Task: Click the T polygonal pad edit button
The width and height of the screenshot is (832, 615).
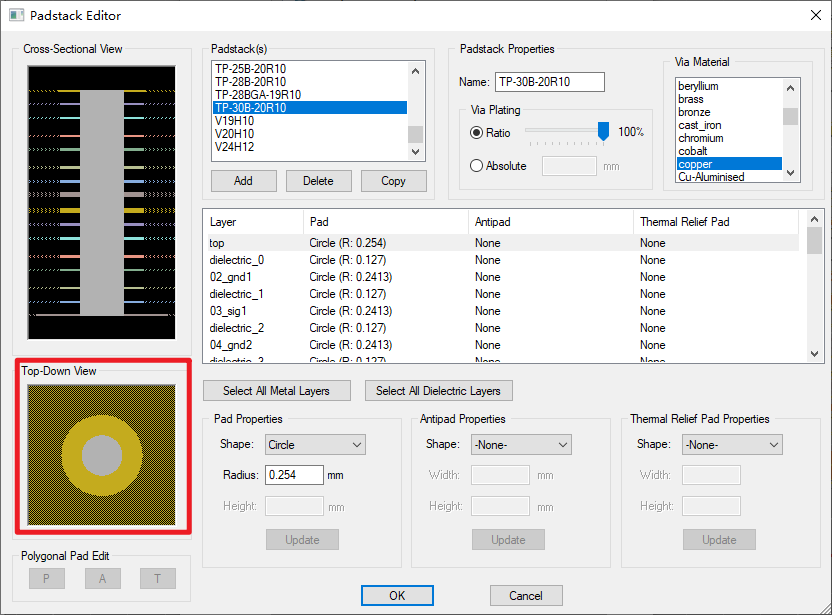Action: pyautogui.click(x=158, y=578)
